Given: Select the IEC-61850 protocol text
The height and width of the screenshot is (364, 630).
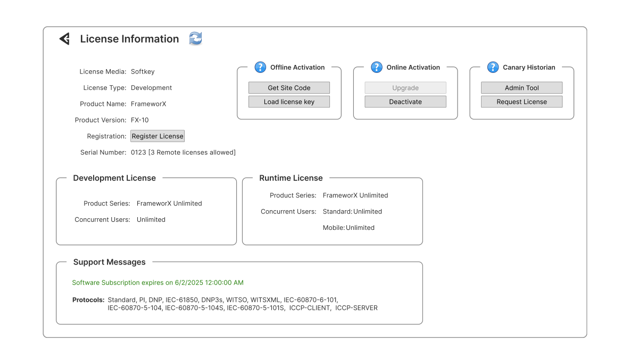Looking at the screenshot, I should [181, 300].
